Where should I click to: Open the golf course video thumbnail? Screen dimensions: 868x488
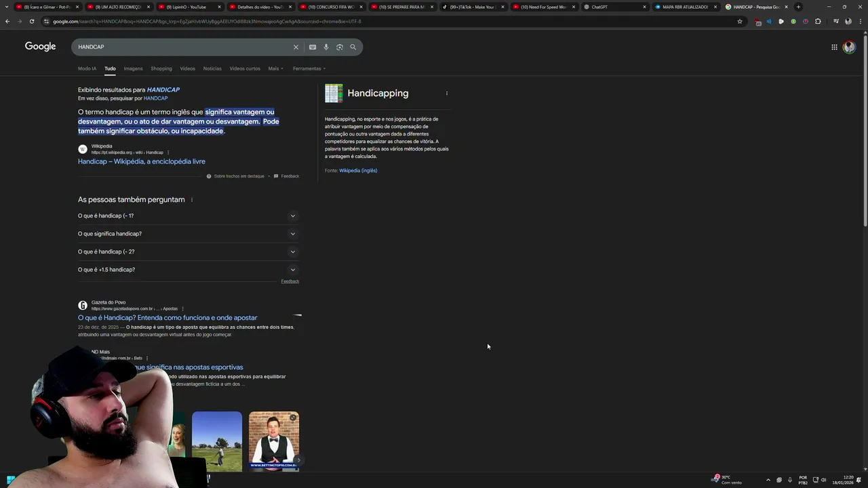pos(217,441)
